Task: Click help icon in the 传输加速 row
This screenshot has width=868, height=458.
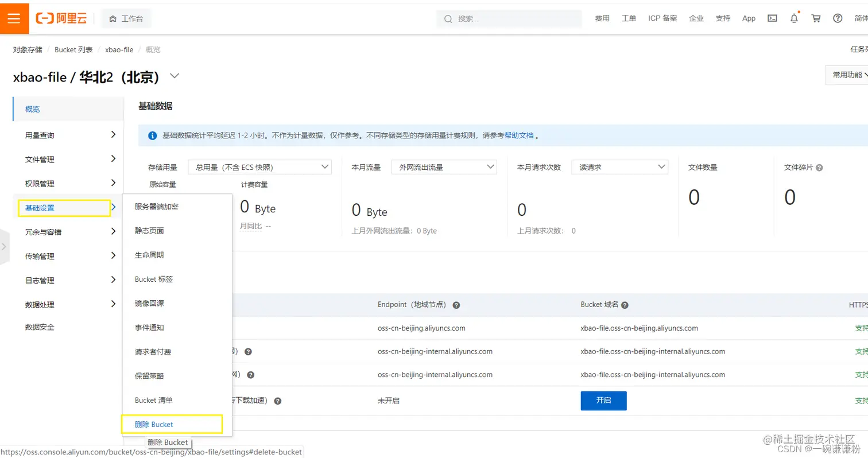Action: pyautogui.click(x=277, y=401)
